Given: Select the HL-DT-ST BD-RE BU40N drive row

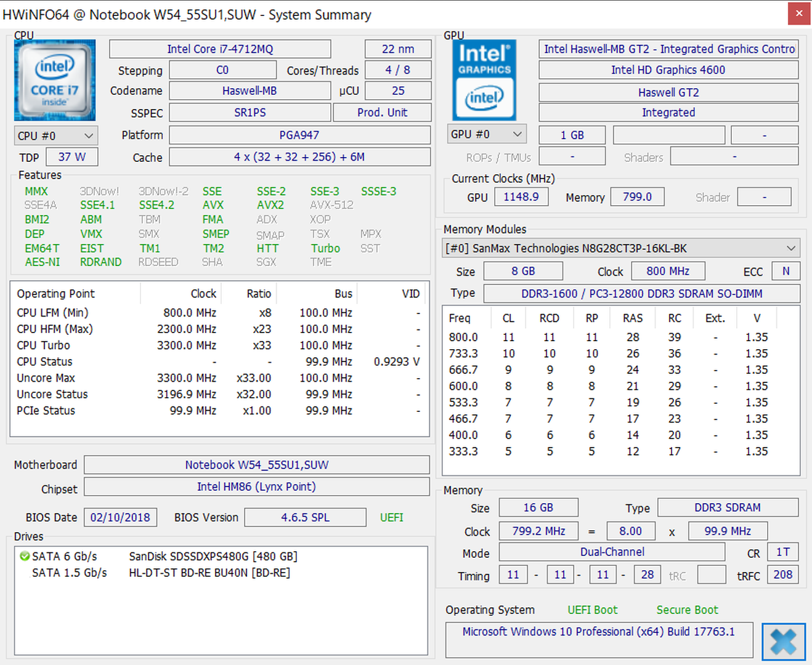Looking at the screenshot, I should (221, 573).
